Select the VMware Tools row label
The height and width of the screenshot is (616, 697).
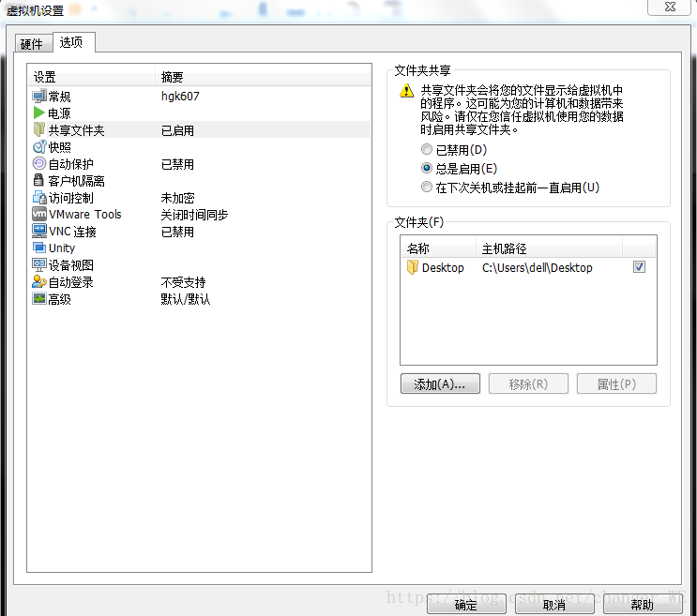point(85,215)
